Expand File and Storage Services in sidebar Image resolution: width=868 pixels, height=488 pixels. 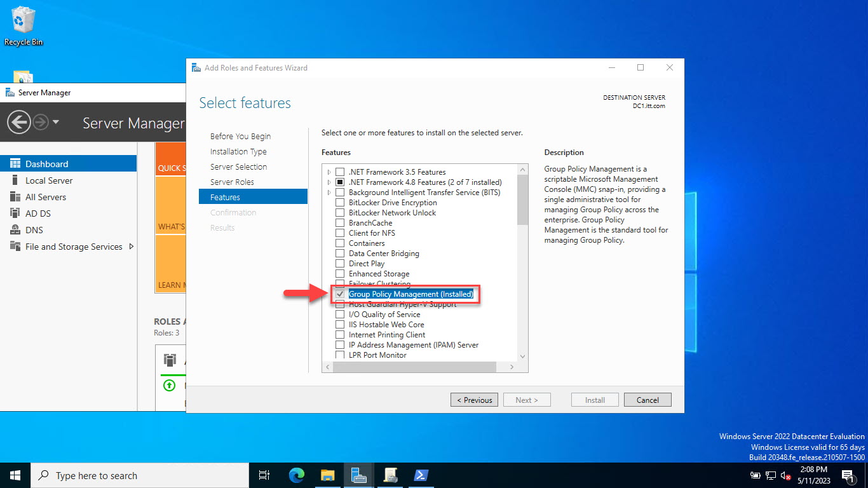pyautogui.click(x=130, y=247)
